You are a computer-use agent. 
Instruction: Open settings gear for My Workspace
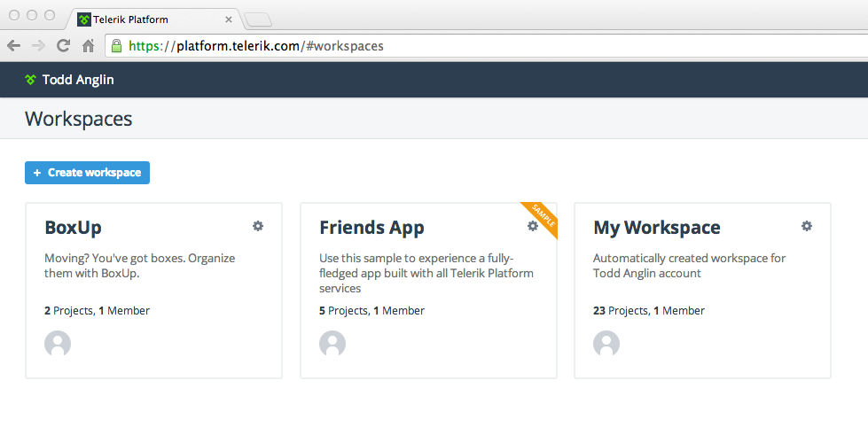[807, 226]
